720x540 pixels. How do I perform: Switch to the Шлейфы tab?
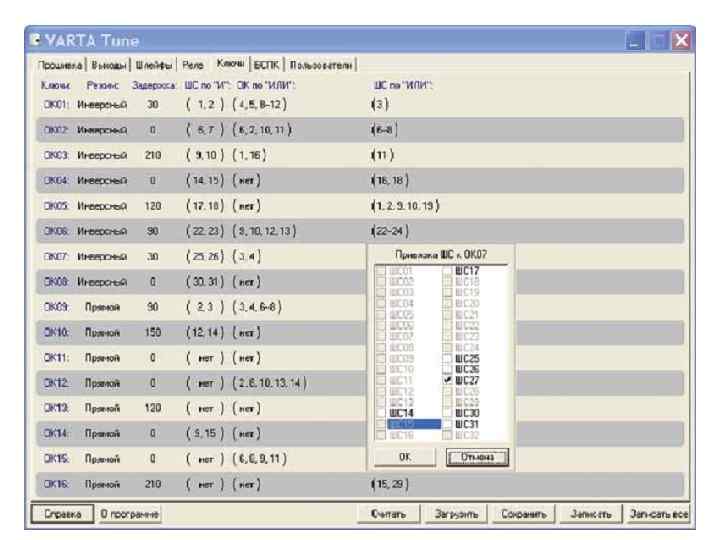click(x=154, y=65)
